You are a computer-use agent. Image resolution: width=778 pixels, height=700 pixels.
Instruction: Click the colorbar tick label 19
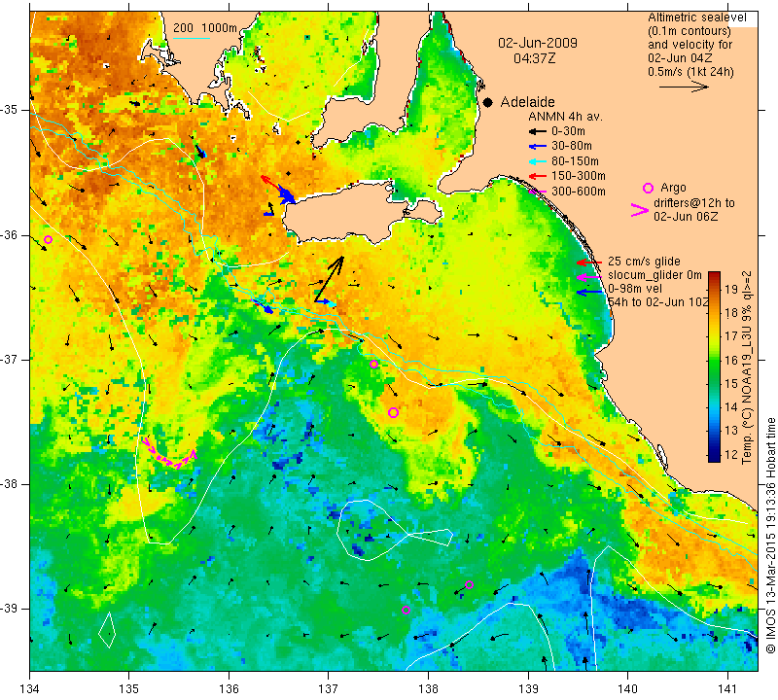pyautogui.click(x=732, y=289)
